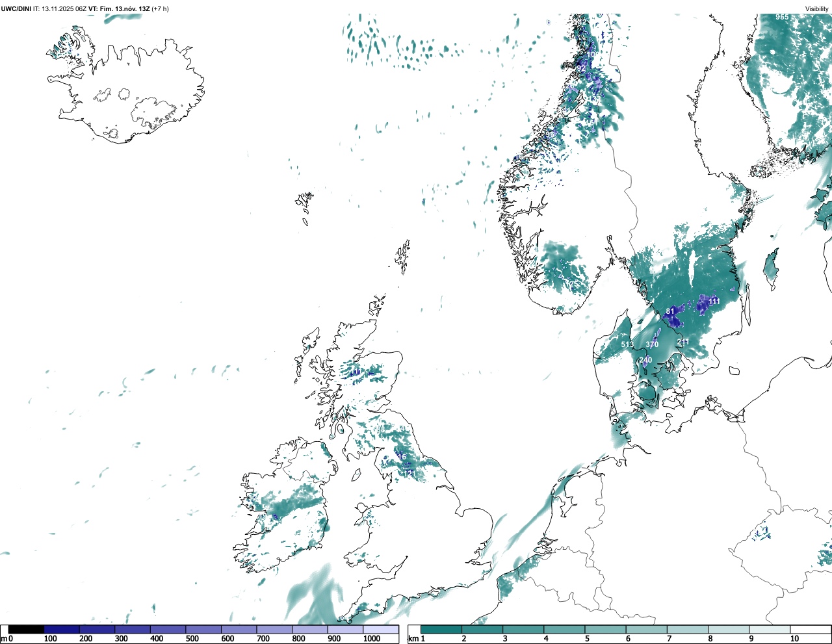Select the 2–3 km legend swatch
Viewport: 832px width, 644px height.
(482, 630)
